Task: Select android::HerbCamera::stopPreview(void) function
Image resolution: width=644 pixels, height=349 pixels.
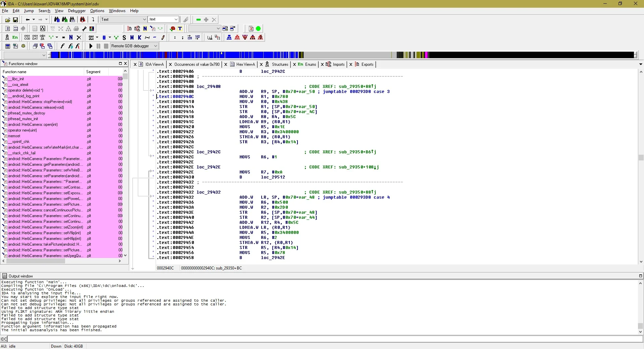Action: coord(40,102)
